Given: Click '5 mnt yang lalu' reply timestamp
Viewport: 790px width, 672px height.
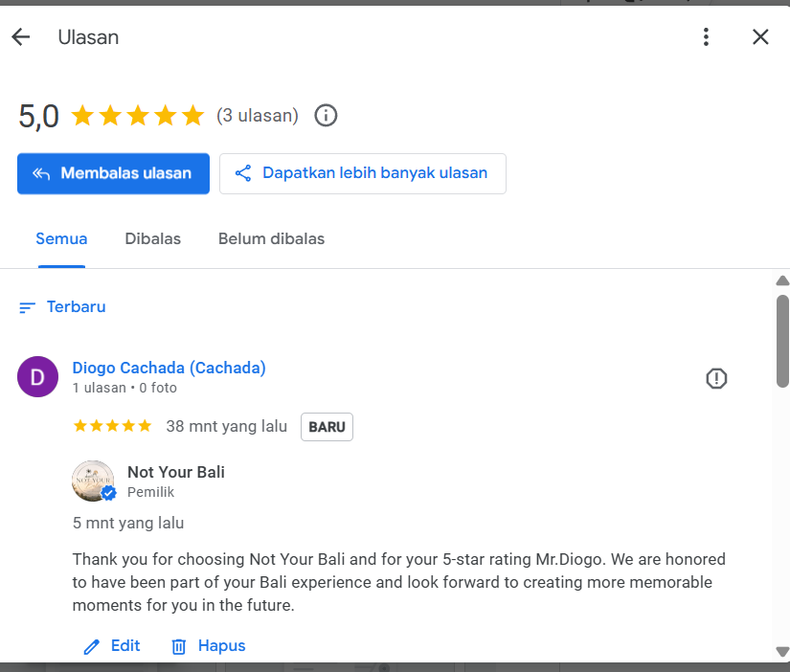Looking at the screenshot, I should pyautogui.click(x=128, y=523).
